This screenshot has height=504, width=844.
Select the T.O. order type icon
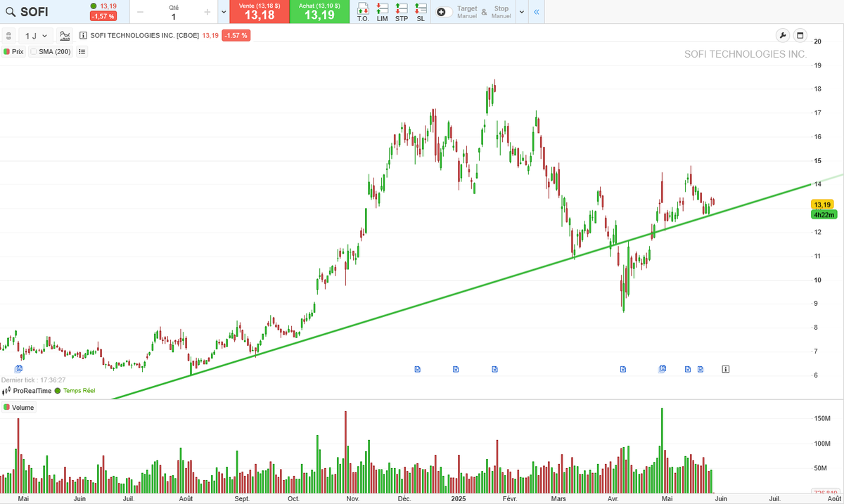pos(363,12)
